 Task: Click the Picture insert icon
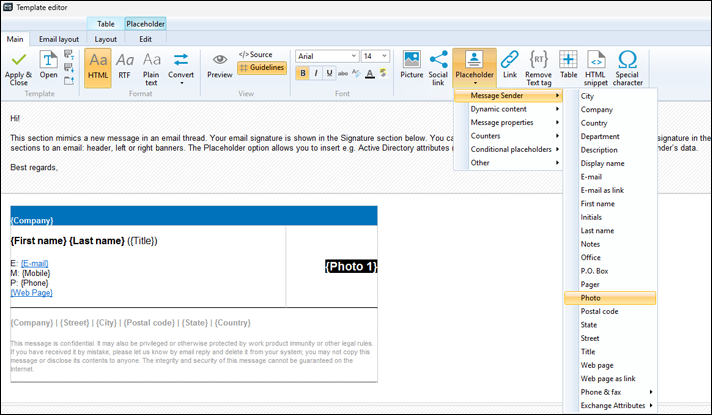(411, 62)
